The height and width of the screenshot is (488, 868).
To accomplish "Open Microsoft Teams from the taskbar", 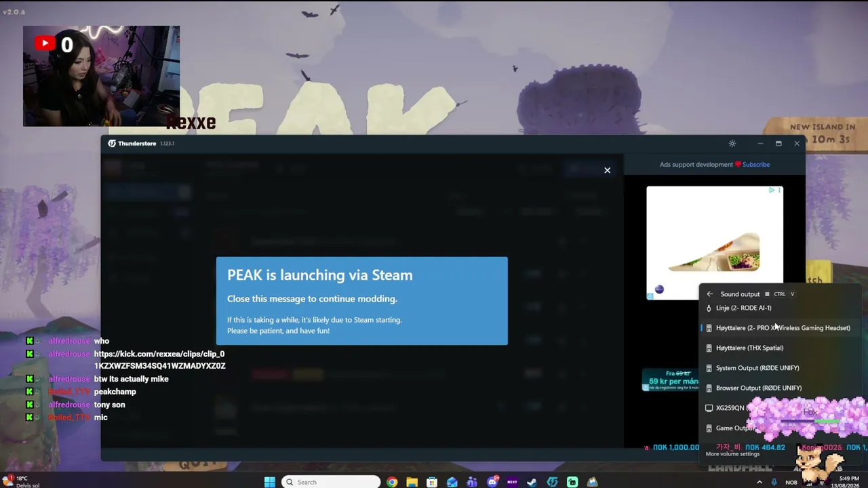I will pyautogui.click(x=472, y=482).
